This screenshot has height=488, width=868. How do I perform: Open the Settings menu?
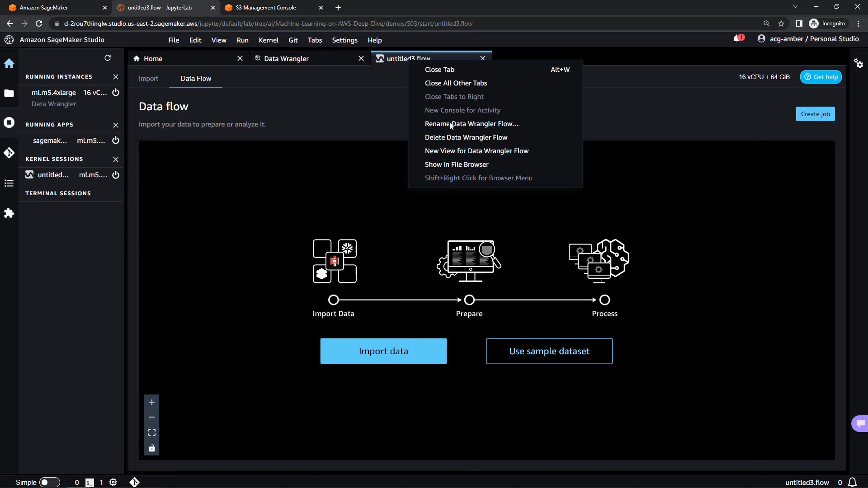click(344, 40)
